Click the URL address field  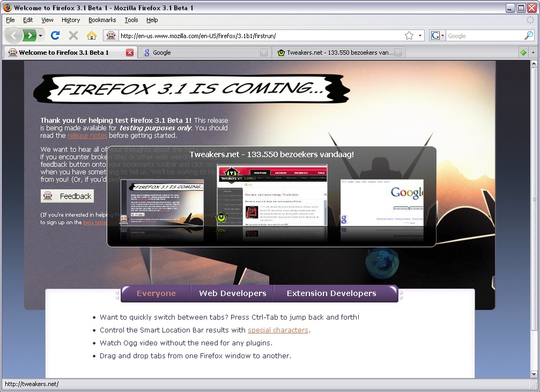coord(261,35)
